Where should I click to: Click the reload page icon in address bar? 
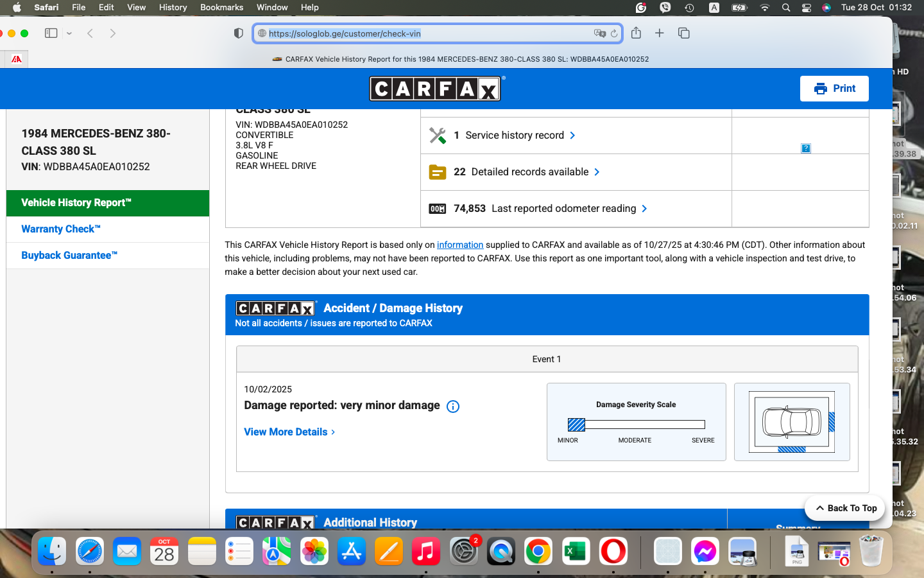click(x=614, y=33)
